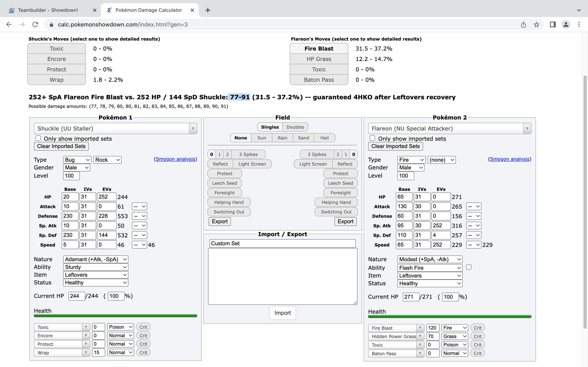588x367 pixels.
Task: Open Chrome three-dot menu
Action: tap(579, 24)
